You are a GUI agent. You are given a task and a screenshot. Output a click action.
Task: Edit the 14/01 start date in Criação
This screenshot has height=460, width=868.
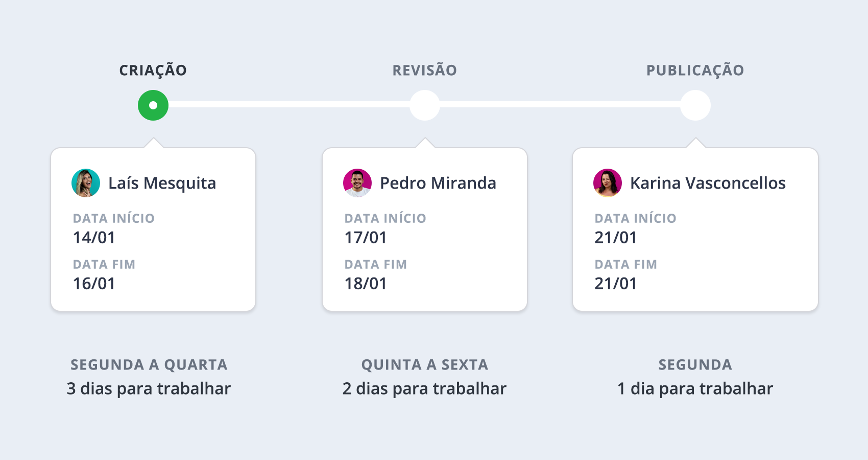pyautogui.click(x=94, y=238)
